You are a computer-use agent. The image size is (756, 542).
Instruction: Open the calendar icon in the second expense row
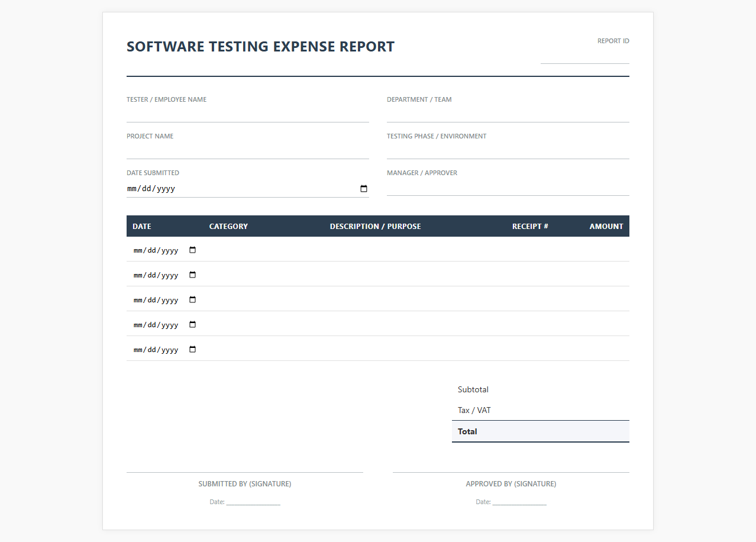point(192,275)
